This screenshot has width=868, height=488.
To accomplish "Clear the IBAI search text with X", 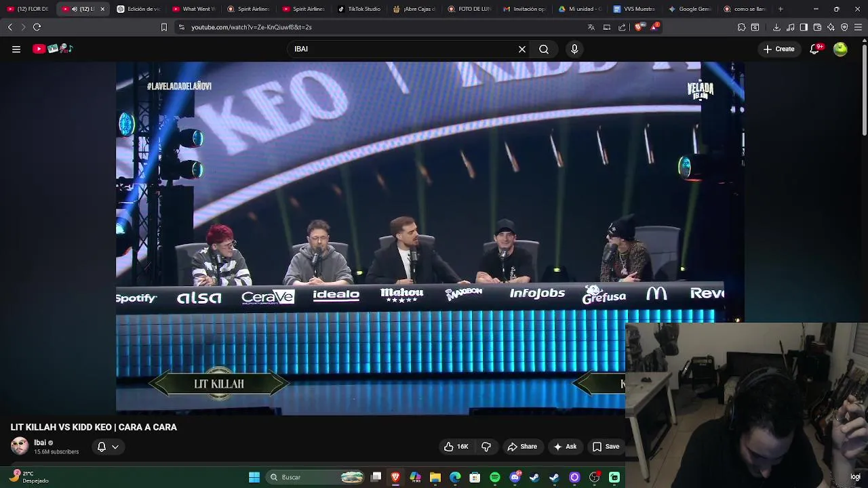I will point(522,49).
